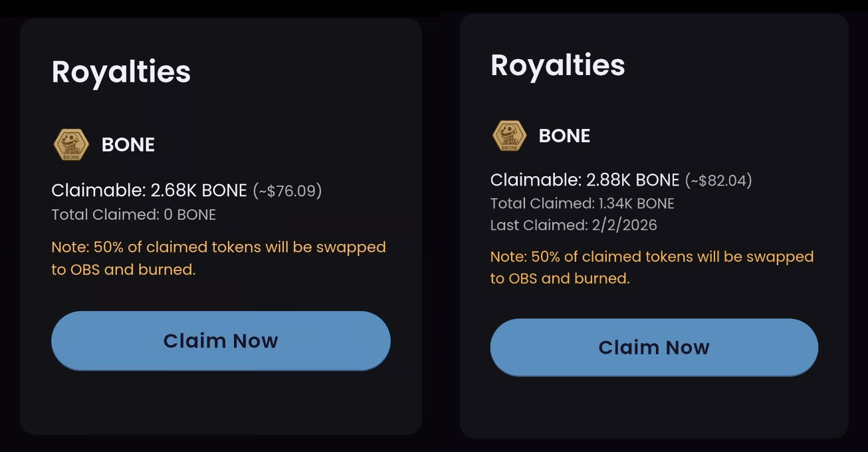This screenshot has height=452, width=868.
Task: Click the ~$76.09 USD estimate
Action: point(287,191)
